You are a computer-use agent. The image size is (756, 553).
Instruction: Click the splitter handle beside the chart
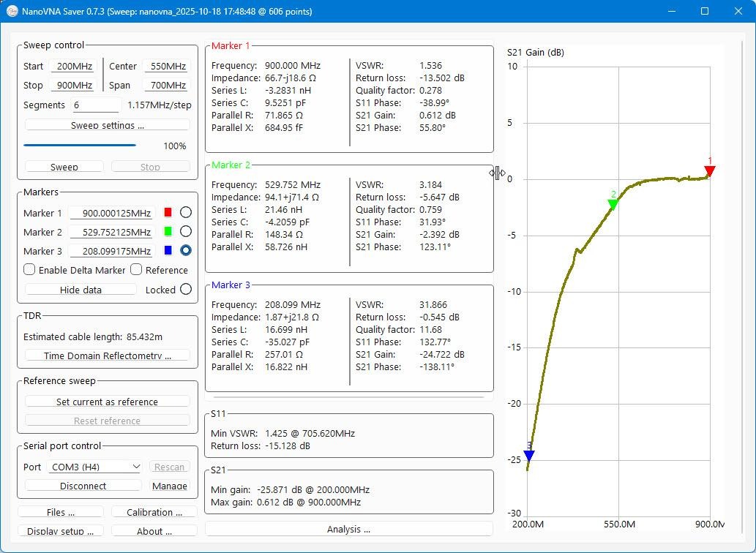pyautogui.click(x=497, y=173)
